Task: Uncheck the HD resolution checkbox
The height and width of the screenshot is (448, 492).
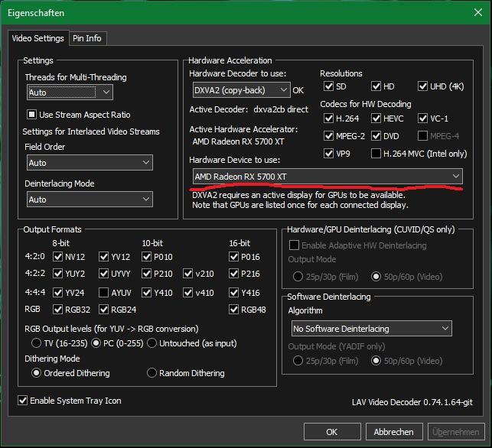Action: pyautogui.click(x=376, y=86)
